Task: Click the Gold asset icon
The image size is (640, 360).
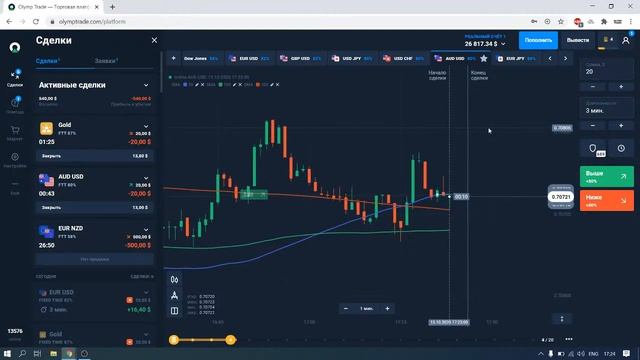Action: click(46, 128)
